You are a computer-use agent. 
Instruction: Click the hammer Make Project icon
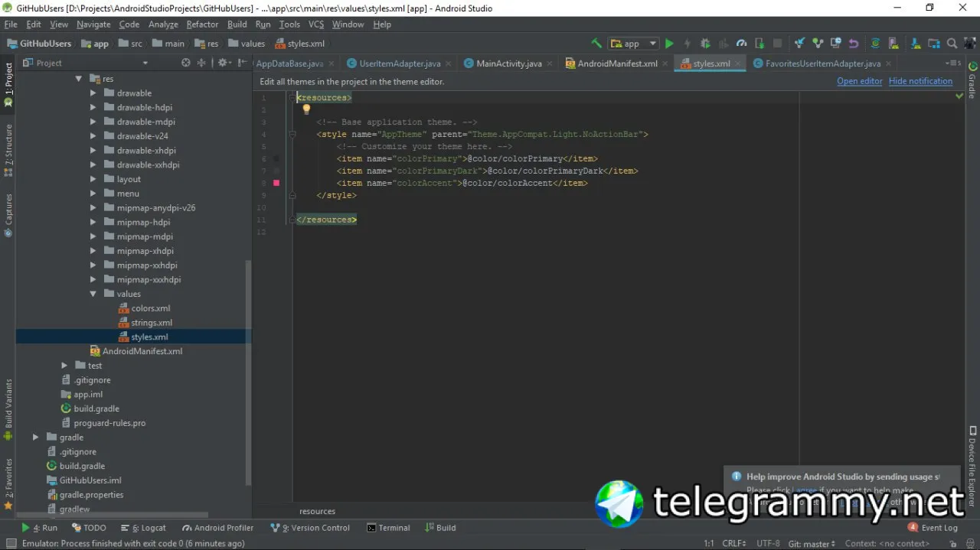596,44
